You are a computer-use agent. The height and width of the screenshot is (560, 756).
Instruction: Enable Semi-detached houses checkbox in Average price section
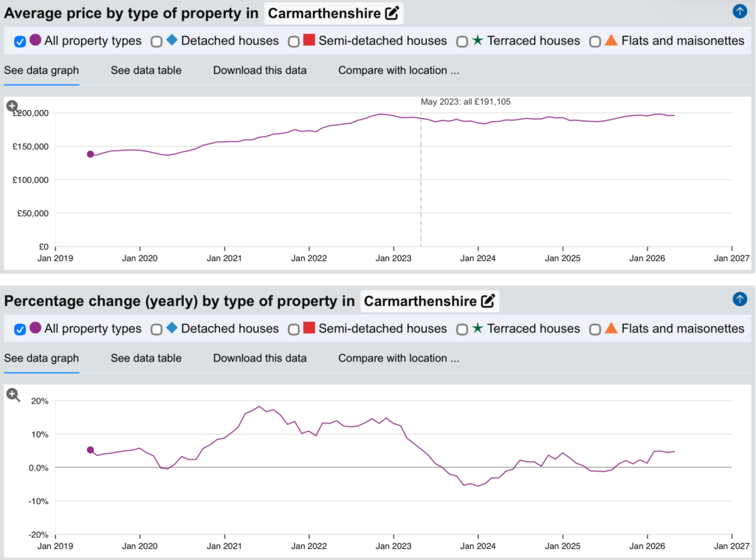click(x=294, y=42)
